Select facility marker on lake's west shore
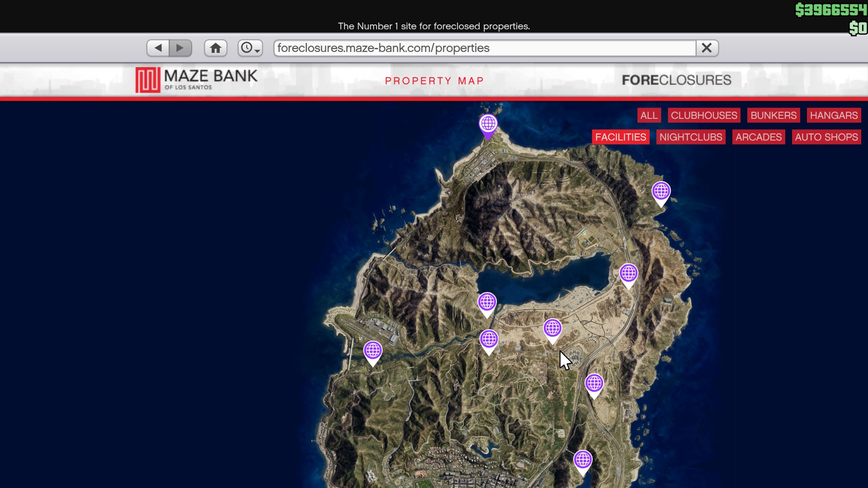 click(487, 303)
